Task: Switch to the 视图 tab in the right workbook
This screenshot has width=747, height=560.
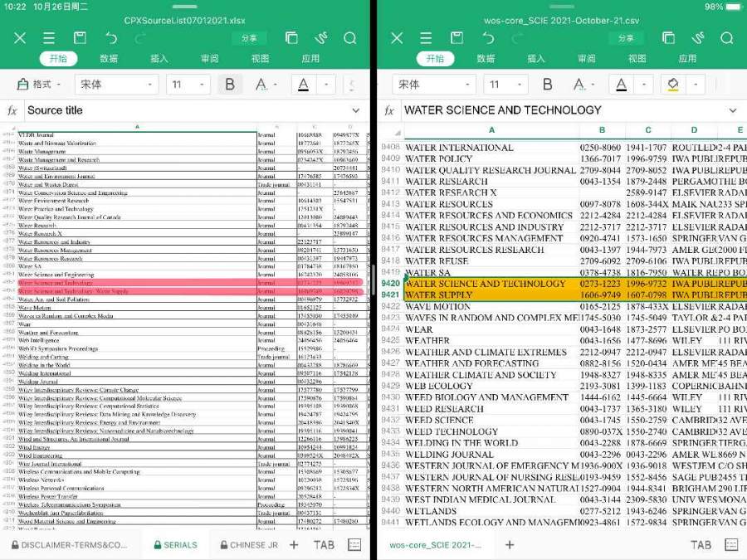Action: click(x=637, y=59)
